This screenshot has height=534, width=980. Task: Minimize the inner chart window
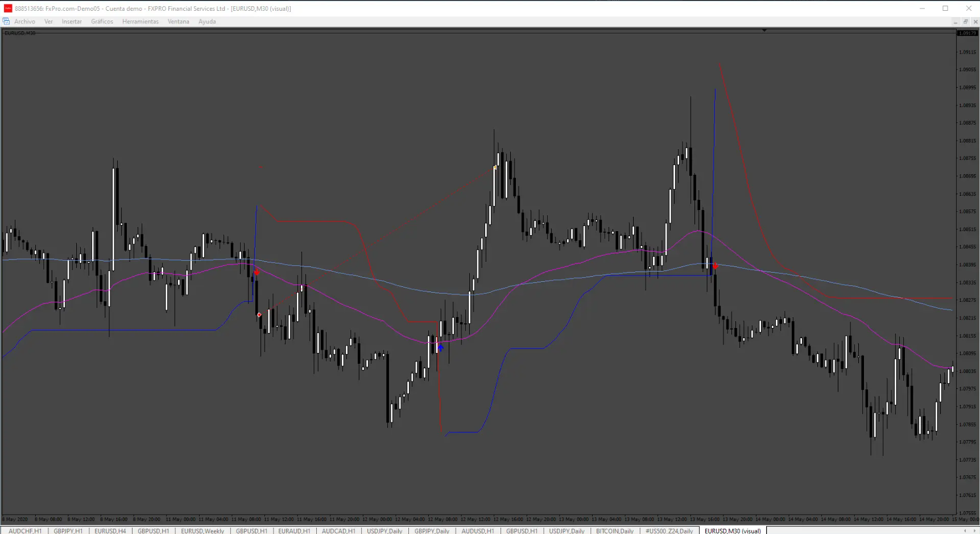955,22
